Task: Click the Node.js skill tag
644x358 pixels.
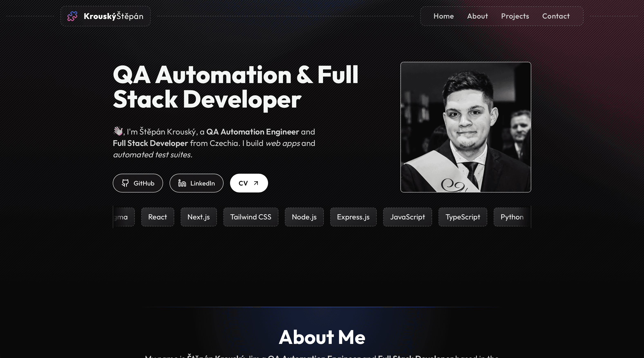Action: [304, 217]
